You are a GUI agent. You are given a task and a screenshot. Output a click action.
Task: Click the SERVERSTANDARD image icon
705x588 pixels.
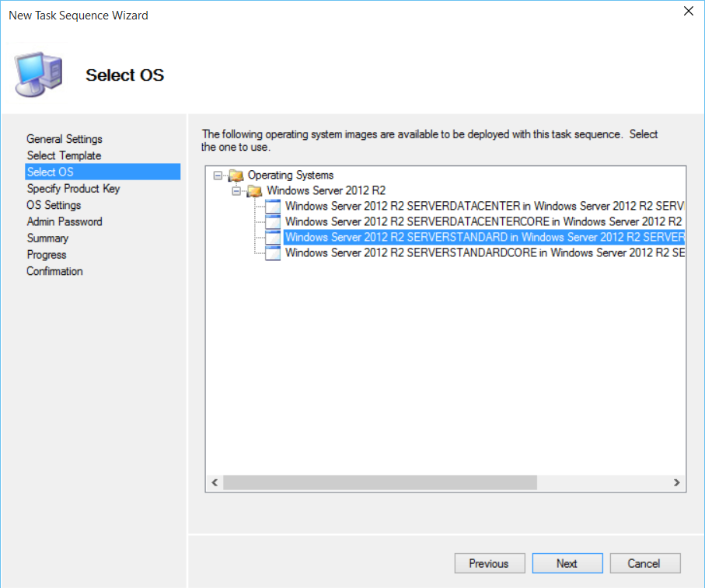(x=272, y=238)
